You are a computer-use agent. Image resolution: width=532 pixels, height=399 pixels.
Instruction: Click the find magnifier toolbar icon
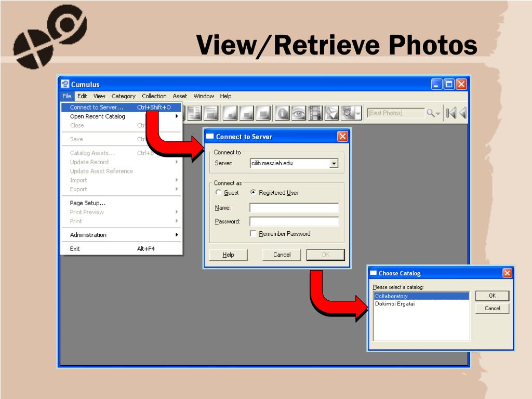pos(348,113)
